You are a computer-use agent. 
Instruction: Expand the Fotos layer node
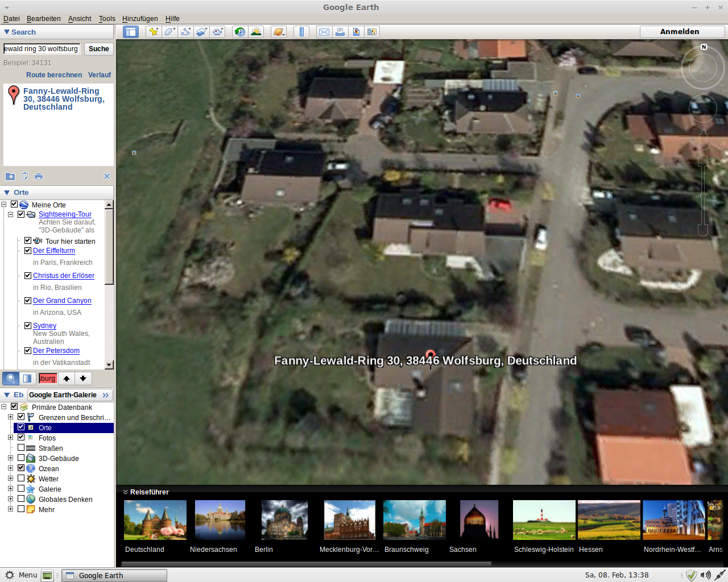click(x=10, y=437)
